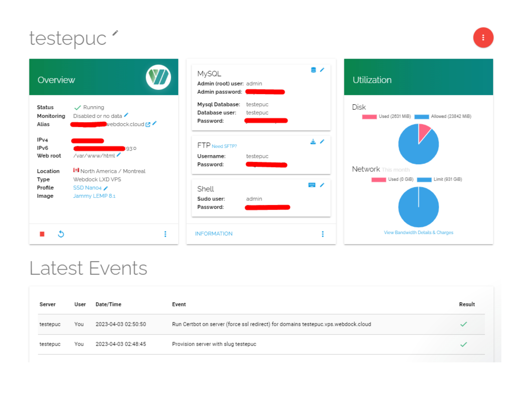Toggle Disk Allowed legend swatch
The image size is (532, 396).
click(x=421, y=117)
